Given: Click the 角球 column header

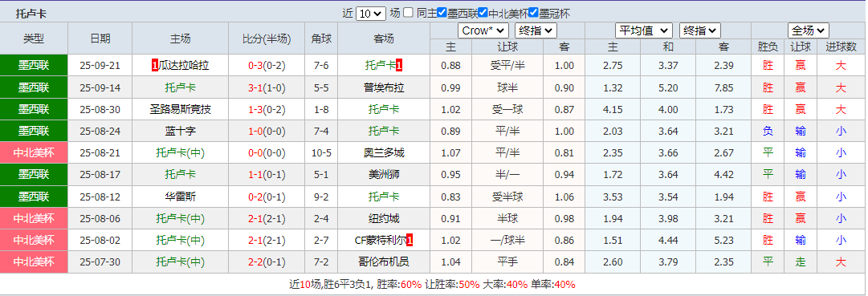Looking at the screenshot, I should 322,39.
